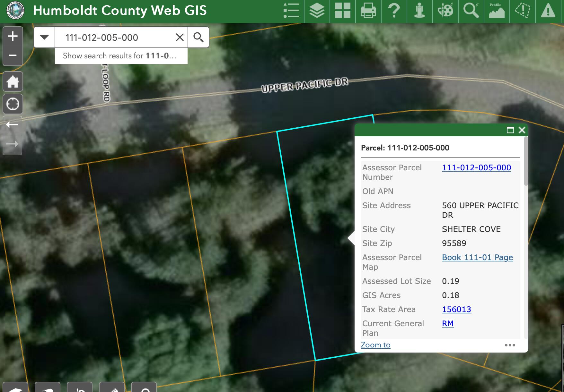Go to the previous map extent

tap(12, 124)
